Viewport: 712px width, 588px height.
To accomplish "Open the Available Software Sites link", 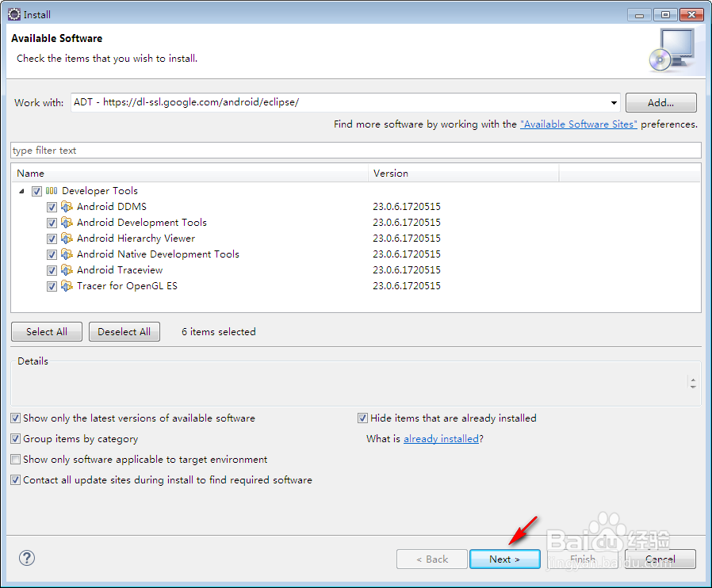I will [x=579, y=124].
